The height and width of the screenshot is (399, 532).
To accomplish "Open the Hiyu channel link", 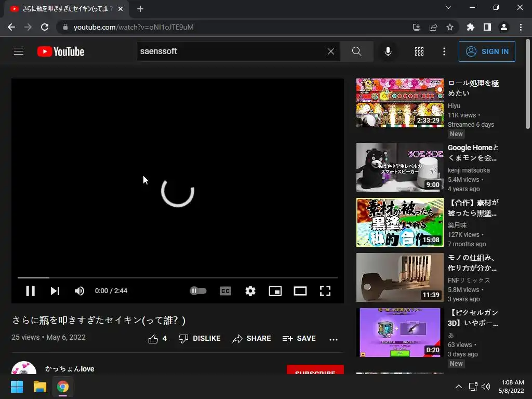I will coord(454,106).
